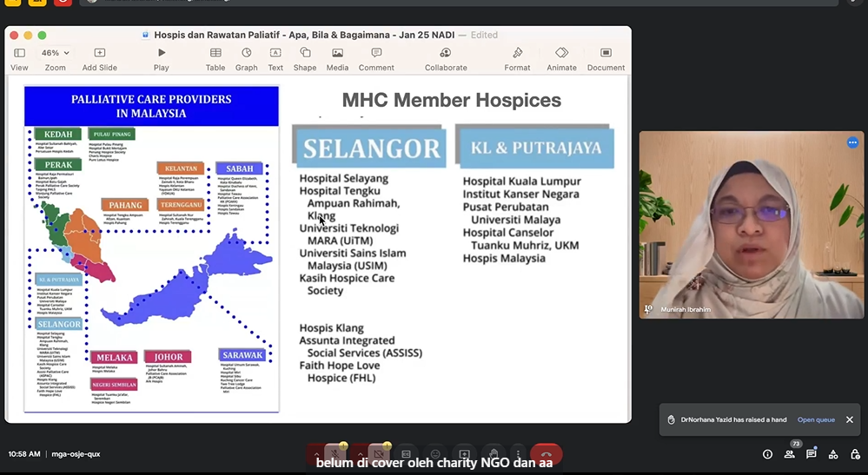
Task: Toggle the Raise hand button
Action: click(x=494, y=454)
